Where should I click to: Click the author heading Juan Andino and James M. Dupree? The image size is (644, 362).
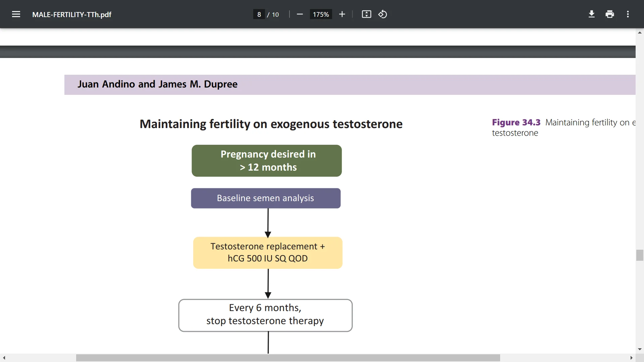coord(157,84)
